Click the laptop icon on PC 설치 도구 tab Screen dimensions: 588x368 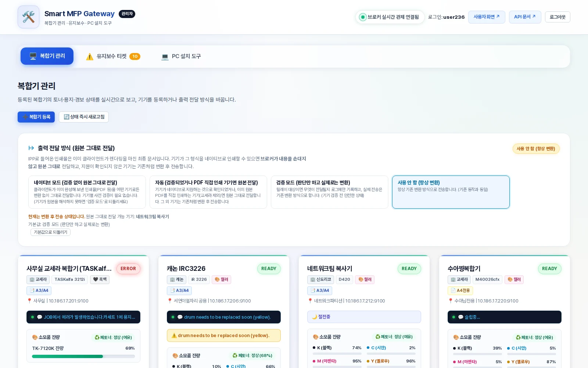(x=165, y=56)
